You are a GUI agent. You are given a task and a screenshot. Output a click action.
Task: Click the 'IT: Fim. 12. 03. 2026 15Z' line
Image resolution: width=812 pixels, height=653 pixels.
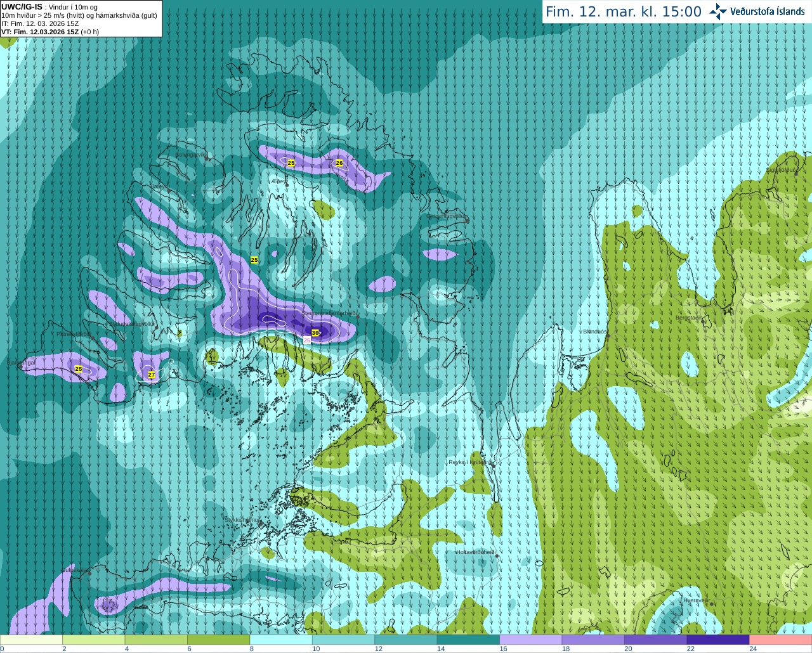pos(40,23)
